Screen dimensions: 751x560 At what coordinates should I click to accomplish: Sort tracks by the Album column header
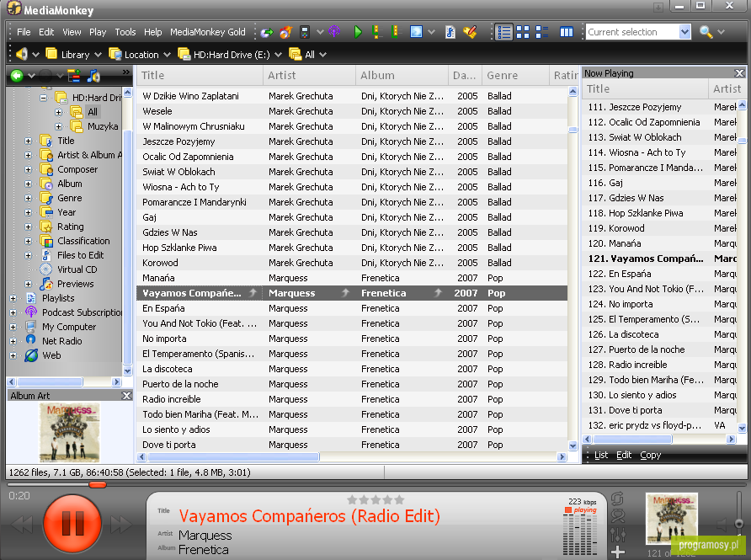point(402,76)
